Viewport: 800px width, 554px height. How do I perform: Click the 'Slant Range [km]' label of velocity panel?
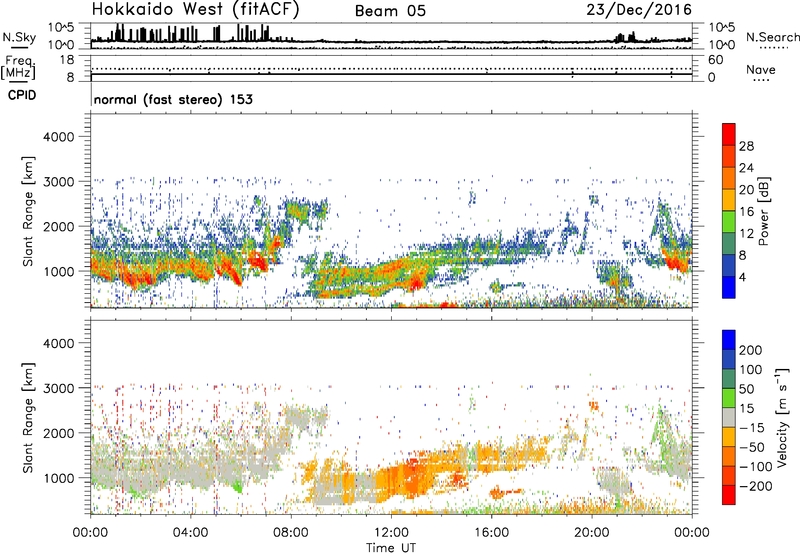(28, 417)
